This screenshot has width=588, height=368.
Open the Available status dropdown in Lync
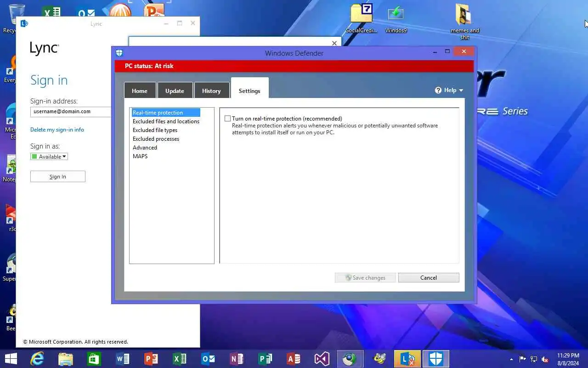pyautogui.click(x=49, y=157)
